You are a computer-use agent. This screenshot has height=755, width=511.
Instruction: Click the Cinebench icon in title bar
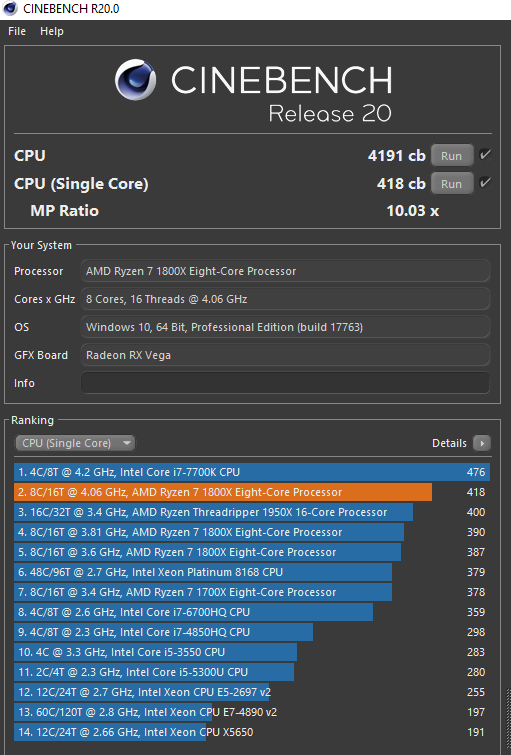tap(10, 8)
